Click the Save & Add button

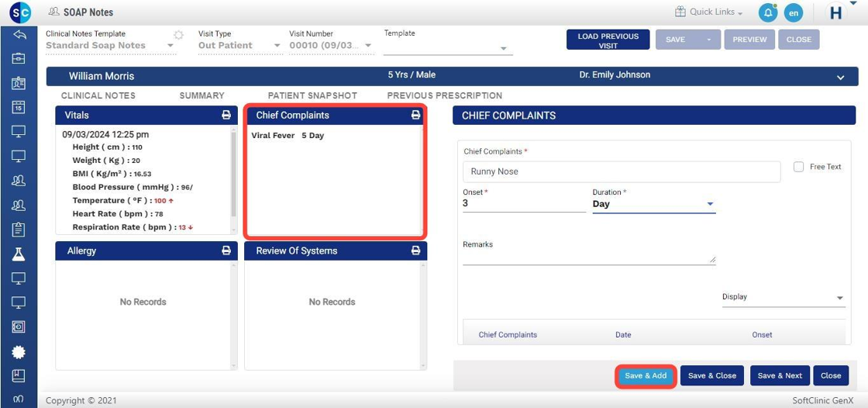(646, 375)
